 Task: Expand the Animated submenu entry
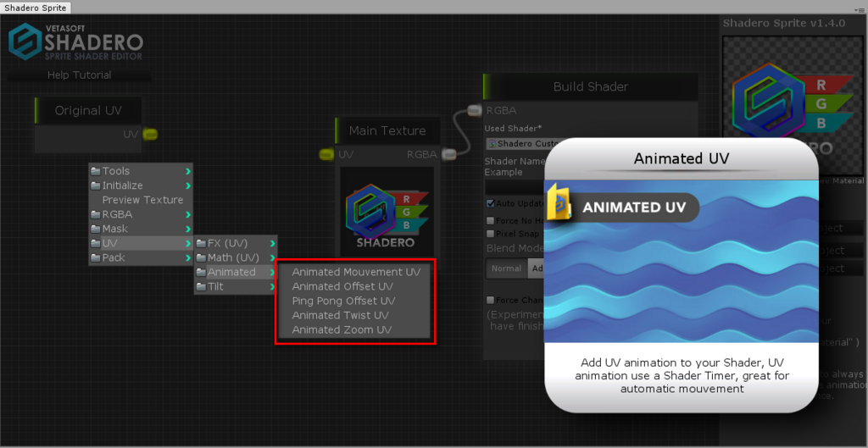pyautogui.click(x=236, y=272)
